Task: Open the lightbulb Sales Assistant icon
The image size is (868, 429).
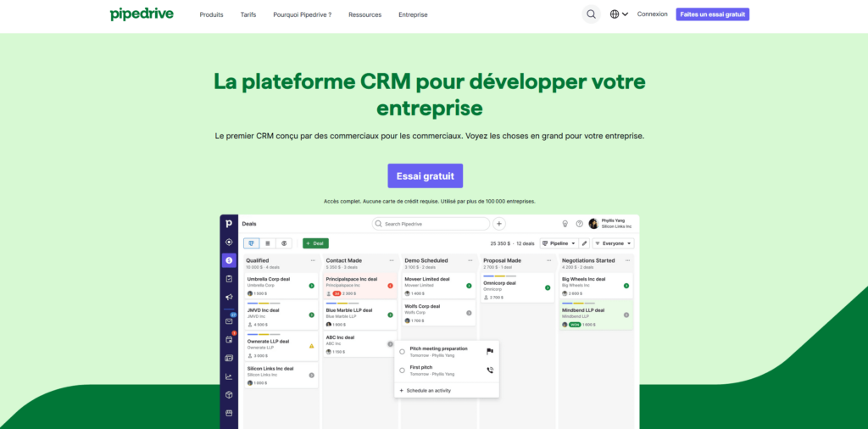Action: point(565,224)
